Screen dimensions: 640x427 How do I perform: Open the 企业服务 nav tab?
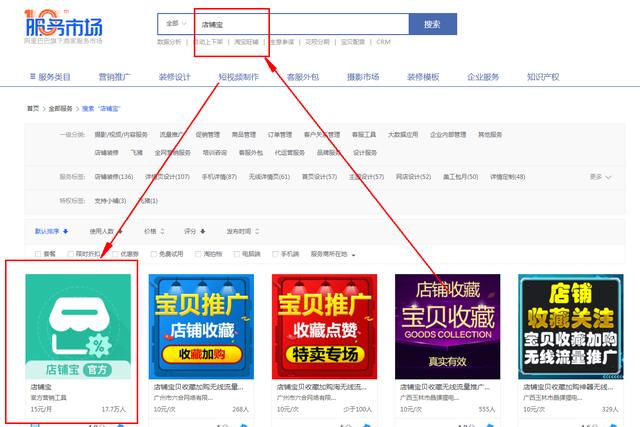coord(483,77)
